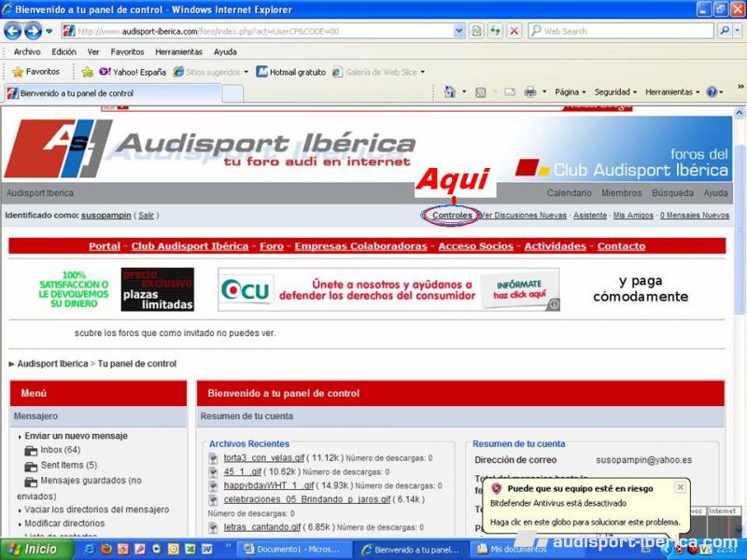Launch Word from quick launch bar
This screenshot has height=560, width=747.
tap(206, 550)
